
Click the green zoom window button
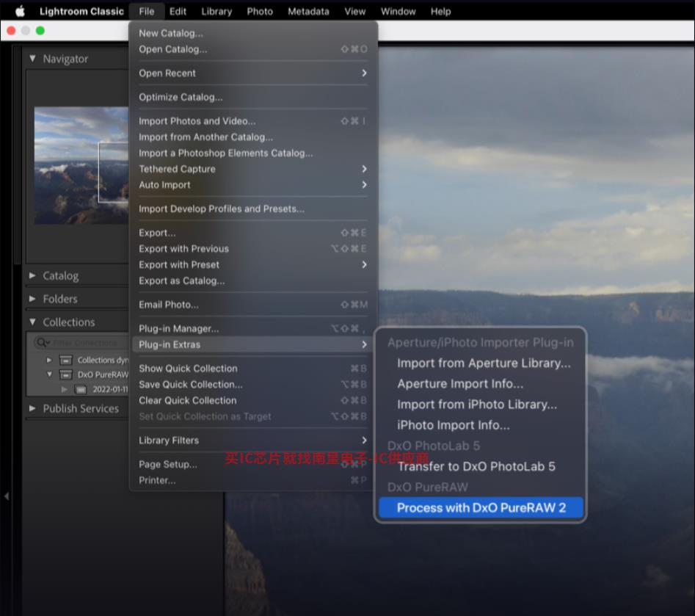click(40, 31)
